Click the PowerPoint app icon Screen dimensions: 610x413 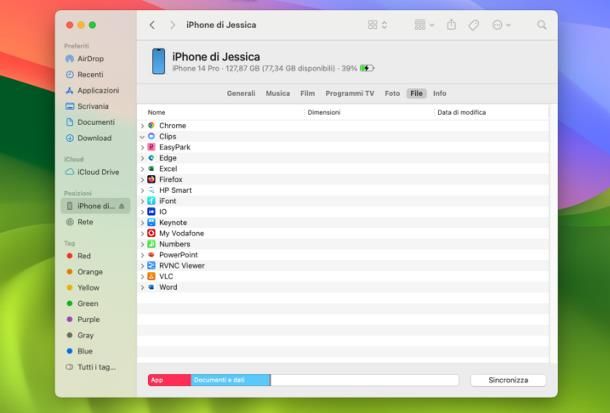pyautogui.click(x=151, y=255)
